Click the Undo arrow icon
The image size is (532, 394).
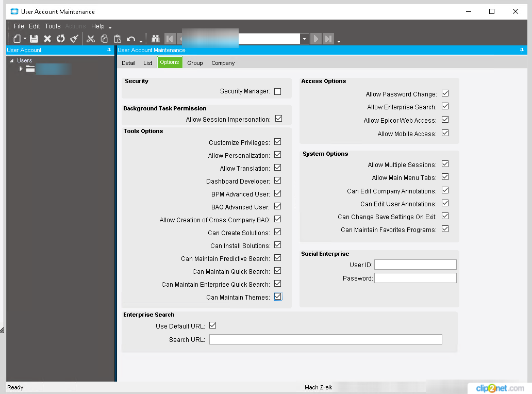pyautogui.click(x=131, y=39)
